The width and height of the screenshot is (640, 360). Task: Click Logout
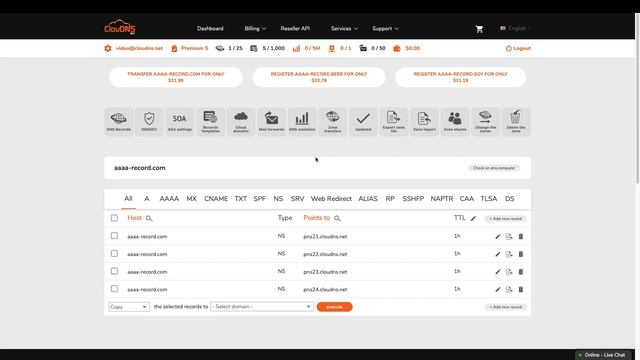click(518, 48)
